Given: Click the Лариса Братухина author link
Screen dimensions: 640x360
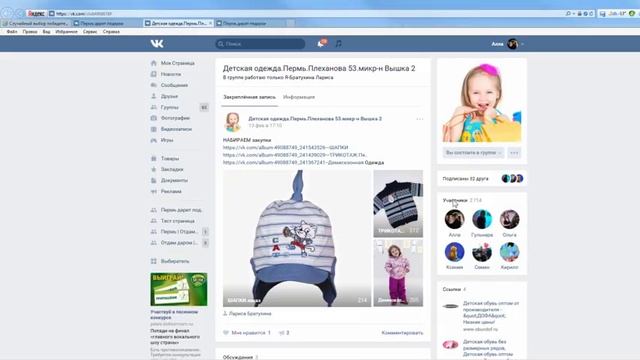Looking at the screenshot, I should 250,314.
